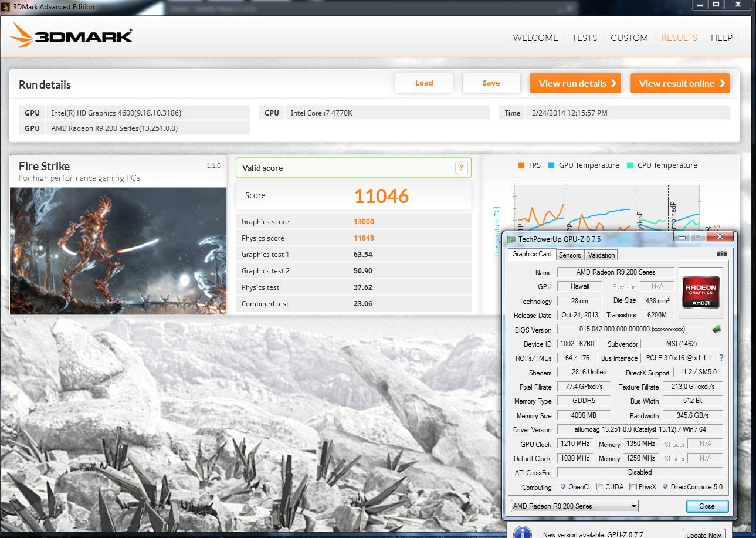Click the GPU-Z Name field

point(615,272)
